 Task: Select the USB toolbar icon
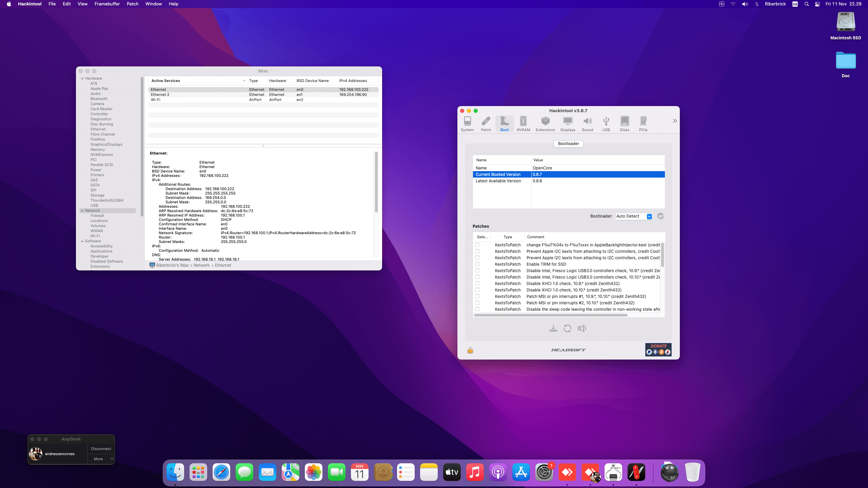pyautogui.click(x=606, y=124)
